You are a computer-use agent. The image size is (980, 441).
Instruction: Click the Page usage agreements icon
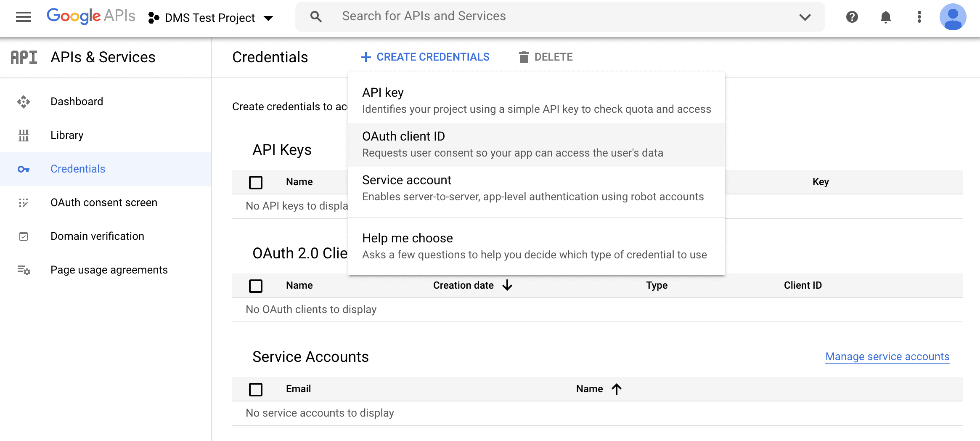pos(24,270)
